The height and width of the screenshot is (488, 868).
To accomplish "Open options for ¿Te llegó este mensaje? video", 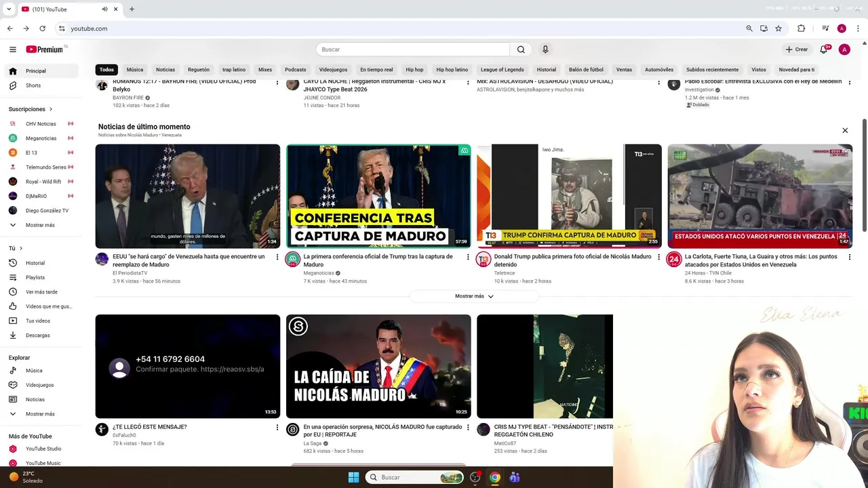I will coord(277,427).
